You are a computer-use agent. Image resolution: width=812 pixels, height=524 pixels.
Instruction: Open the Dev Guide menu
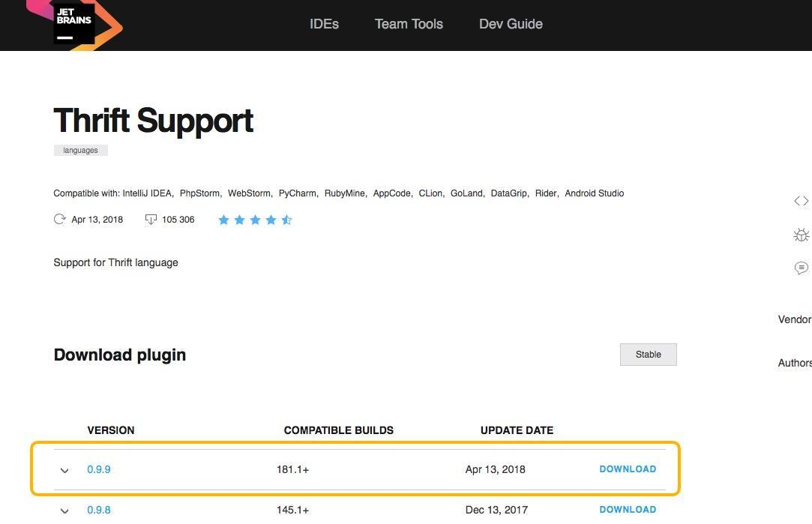(x=511, y=24)
